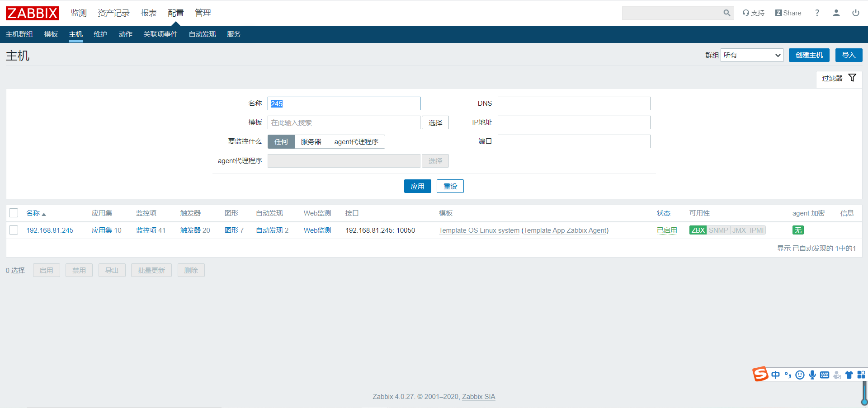Open Sogou toolbox grid icon

861,375
